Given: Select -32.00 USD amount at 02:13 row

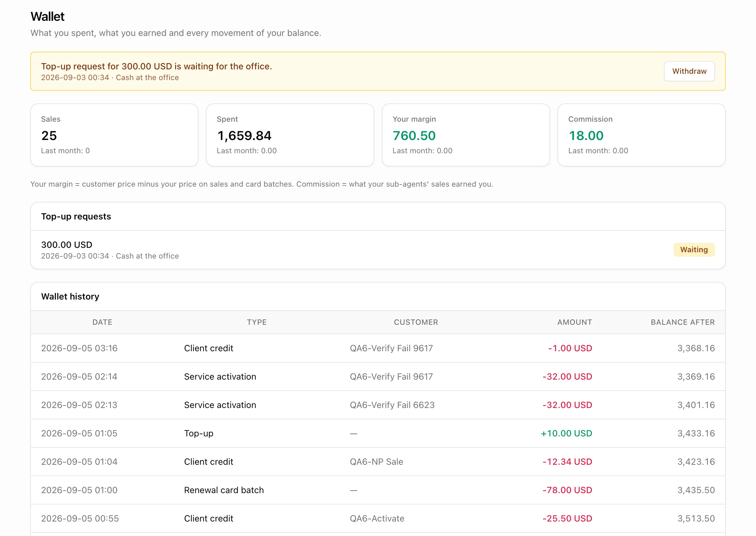Looking at the screenshot, I should coord(567,405).
